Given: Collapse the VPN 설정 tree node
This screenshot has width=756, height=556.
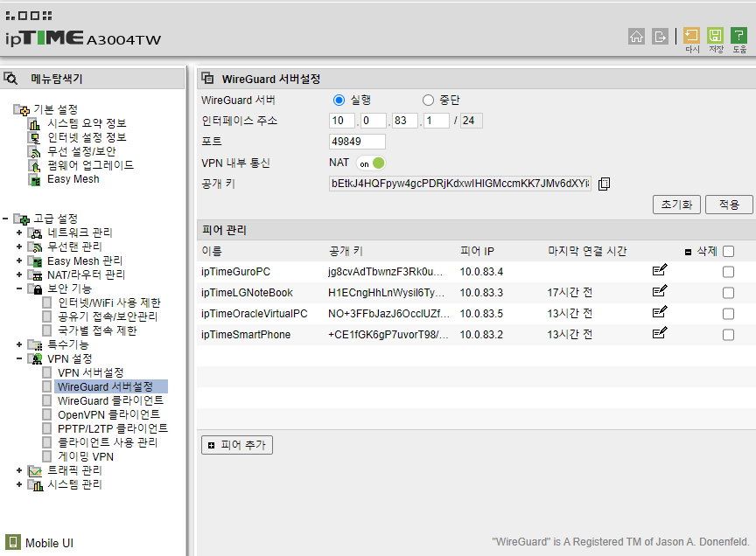Looking at the screenshot, I should coord(19,358).
